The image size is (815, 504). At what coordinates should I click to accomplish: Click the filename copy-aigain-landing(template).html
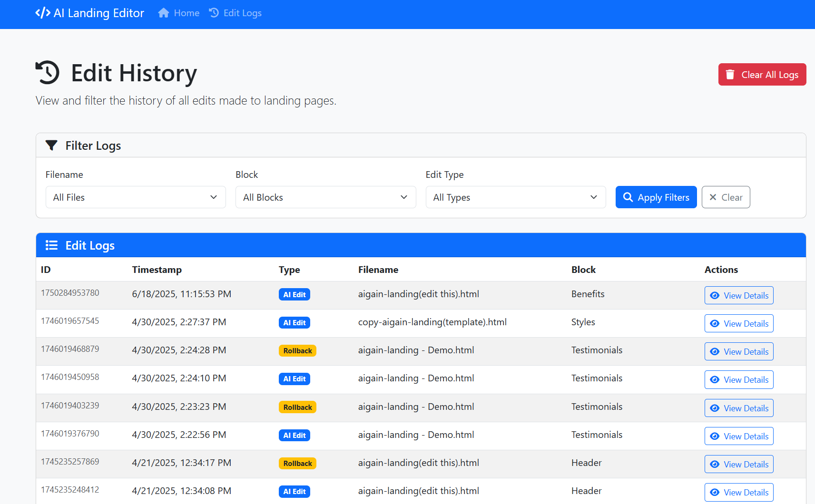(x=432, y=322)
